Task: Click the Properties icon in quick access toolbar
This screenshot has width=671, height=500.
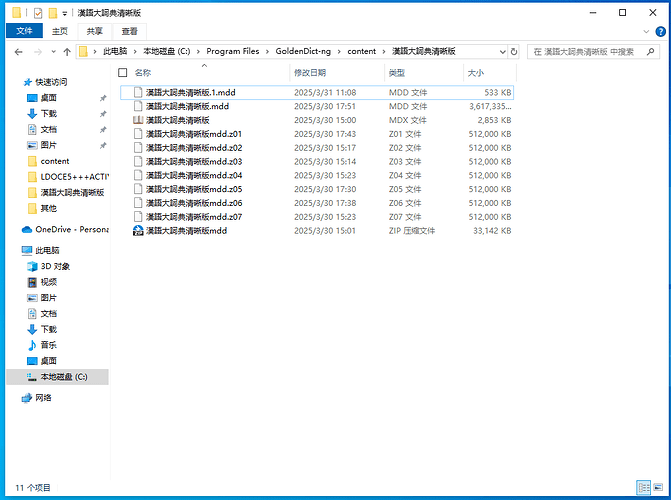Action: click(x=38, y=13)
